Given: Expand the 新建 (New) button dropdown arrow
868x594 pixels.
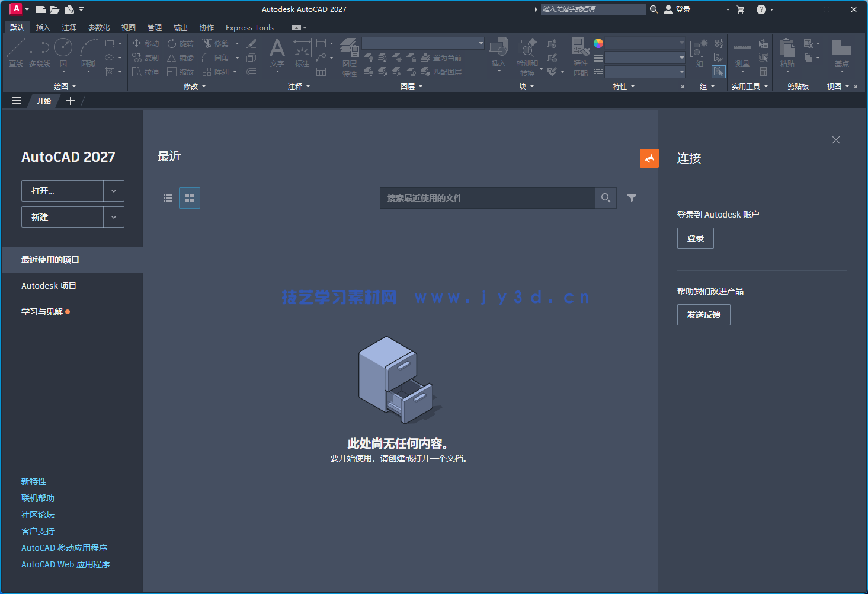Looking at the screenshot, I should [114, 217].
